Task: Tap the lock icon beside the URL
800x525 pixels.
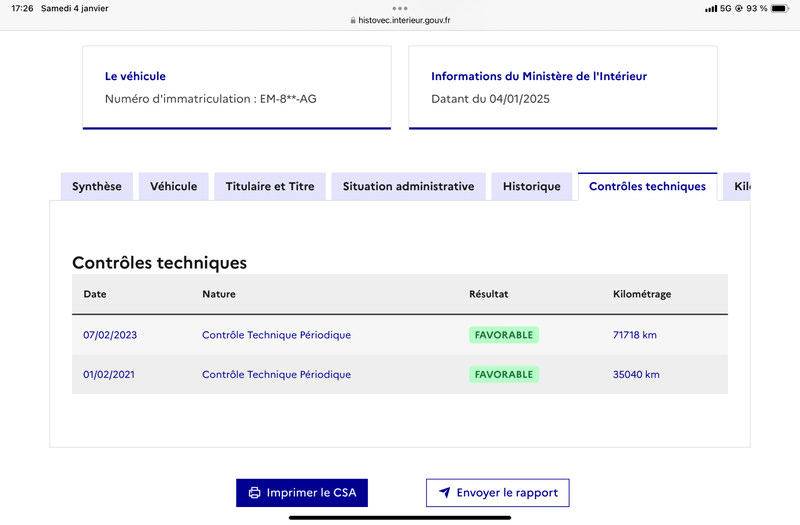Action: coord(353,20)
